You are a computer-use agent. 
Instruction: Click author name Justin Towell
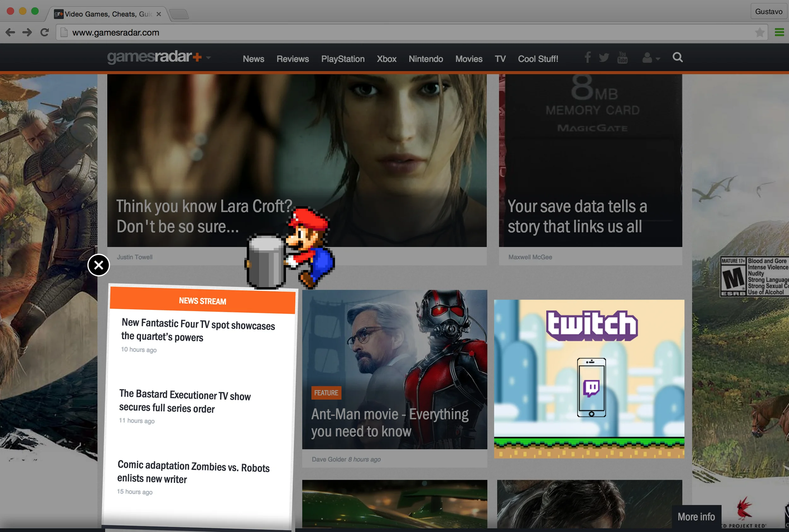pos(135,257)
